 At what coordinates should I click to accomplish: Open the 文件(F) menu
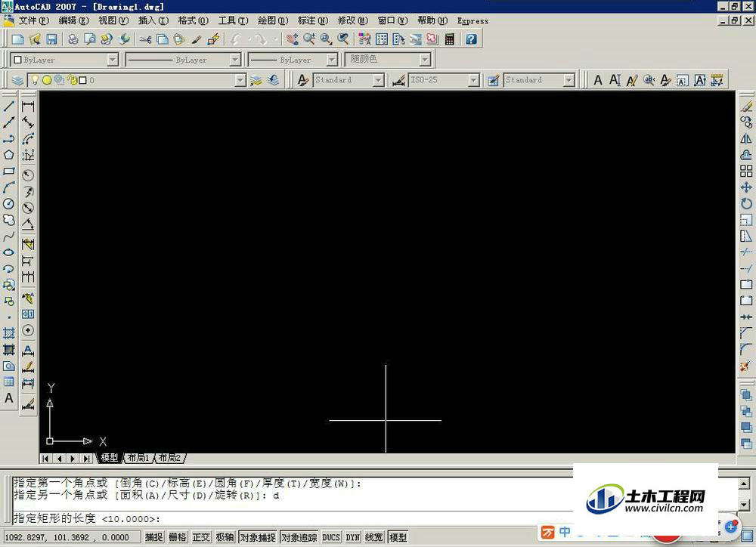click(34, 20)
